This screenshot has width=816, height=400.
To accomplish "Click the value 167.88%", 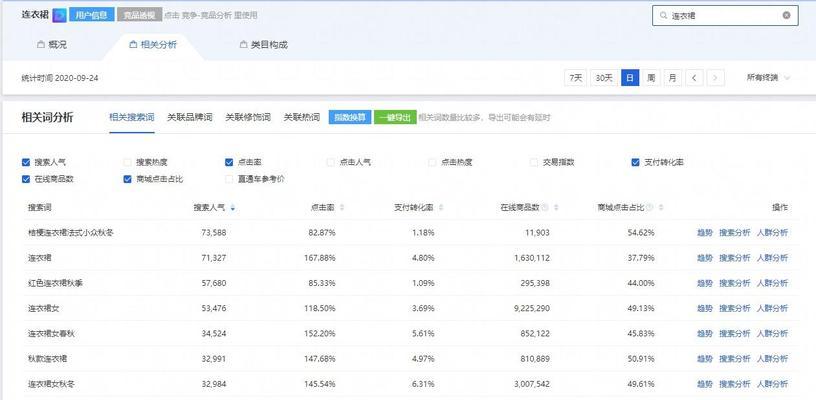I will [x=320, y=258].
